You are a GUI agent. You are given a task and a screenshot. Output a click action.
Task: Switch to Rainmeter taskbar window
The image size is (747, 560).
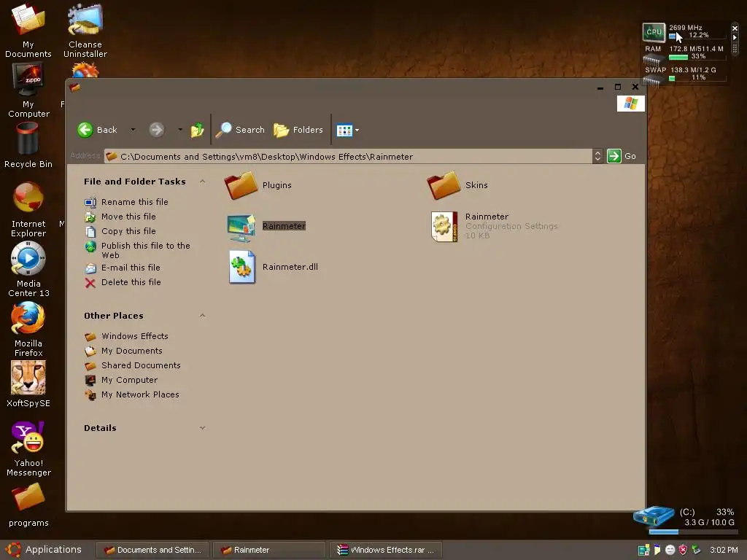268,550
